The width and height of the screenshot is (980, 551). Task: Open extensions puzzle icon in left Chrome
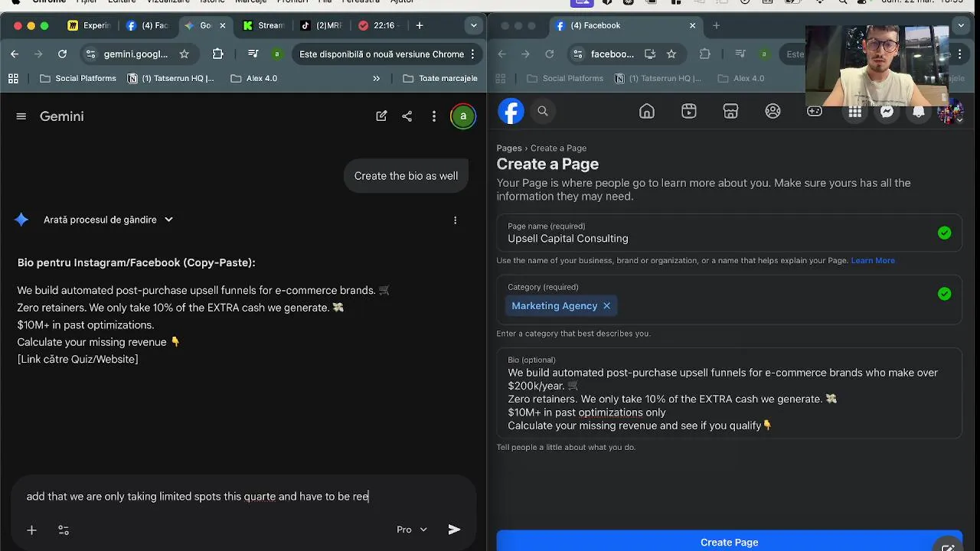(x=218, y=54)
